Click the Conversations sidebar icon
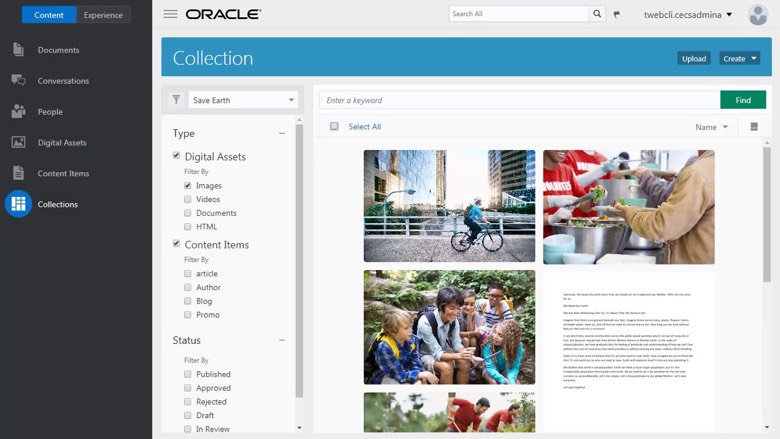 18,80
